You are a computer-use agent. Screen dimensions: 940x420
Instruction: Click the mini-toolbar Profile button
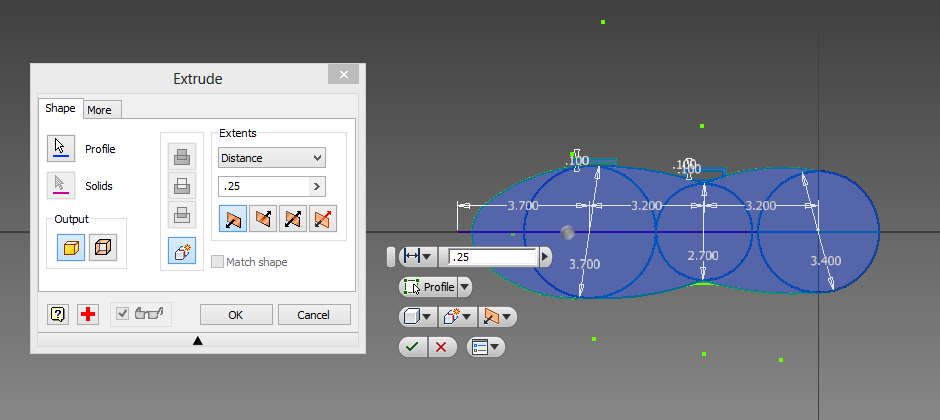[429, 287]
